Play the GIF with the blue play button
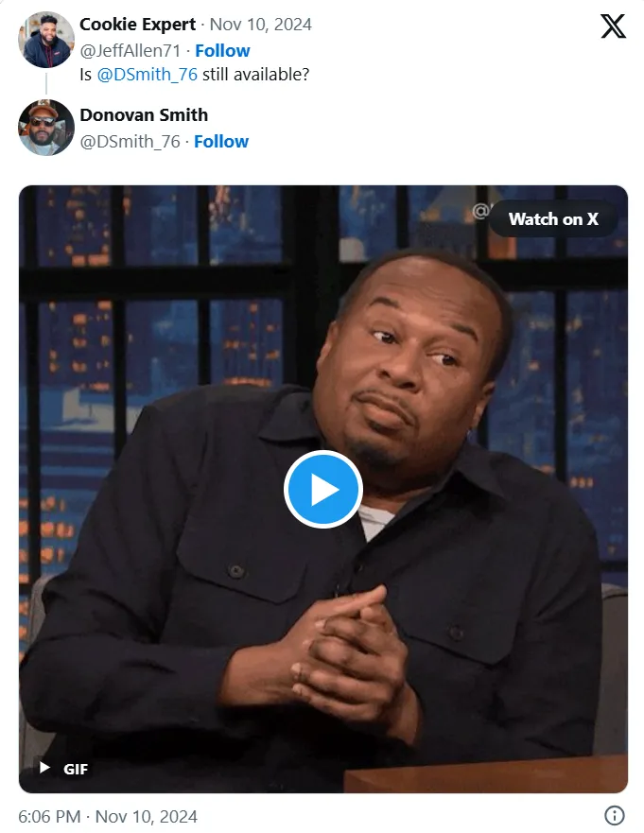The width and height of the screenshot is (644, 833). (x=323, y=489)
